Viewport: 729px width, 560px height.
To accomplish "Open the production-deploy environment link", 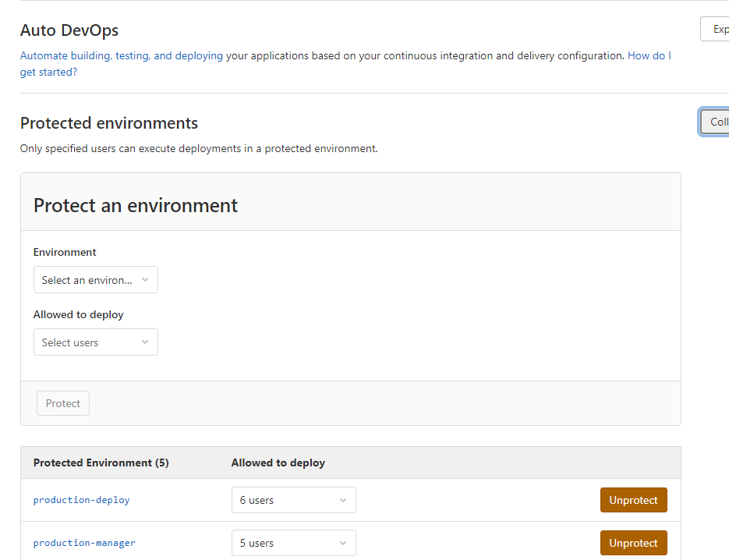I will click(x=81, y=500).
